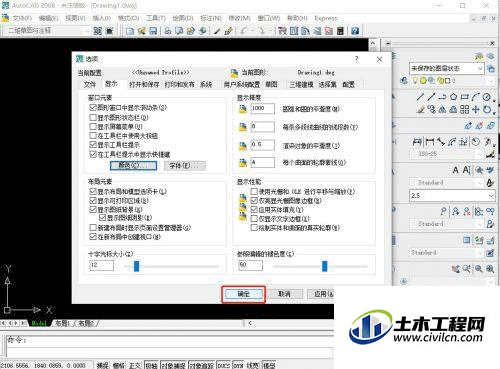Screen dimensions: 500x369
Task: Select the Polygon tool in dashboard
Action: point(453,97)
